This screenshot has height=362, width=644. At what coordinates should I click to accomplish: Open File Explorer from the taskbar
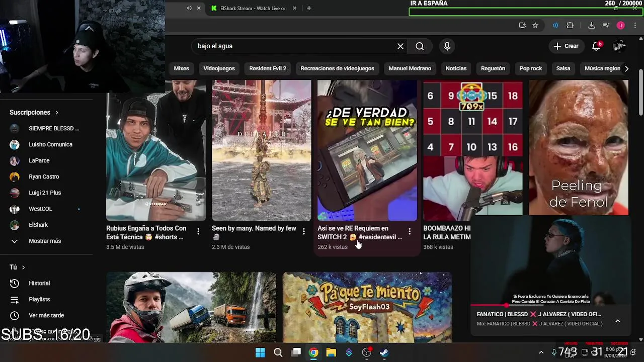(331, 352)
